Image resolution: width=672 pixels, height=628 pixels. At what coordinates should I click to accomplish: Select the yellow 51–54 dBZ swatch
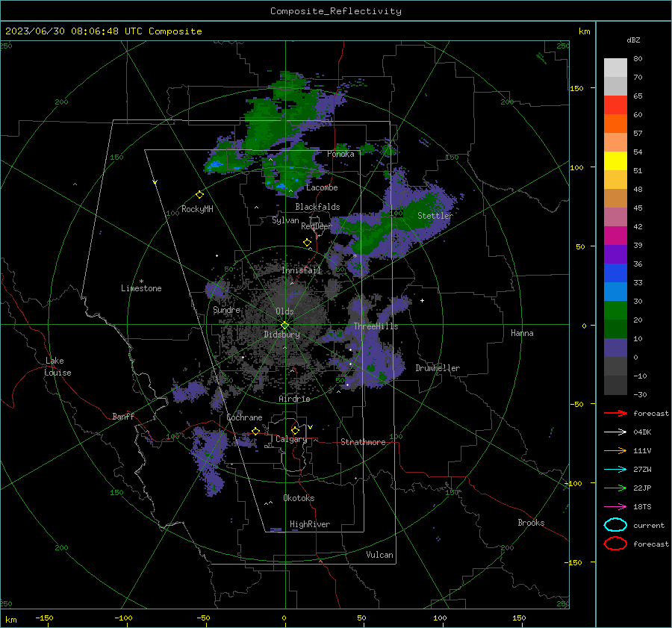[615, 161]
